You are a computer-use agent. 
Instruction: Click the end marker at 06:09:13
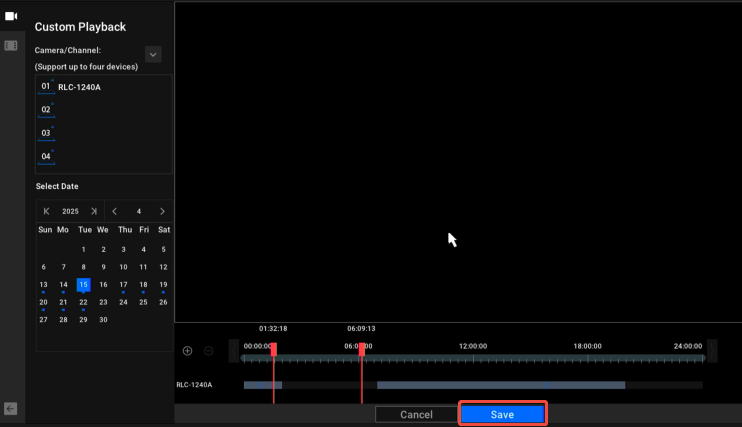pyautogui.click(x=362, y=349)
